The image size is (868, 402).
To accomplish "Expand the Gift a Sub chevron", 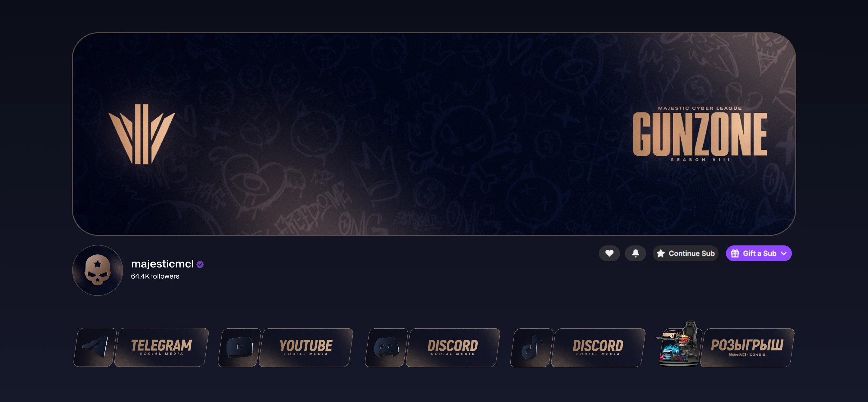I will click(784, 254).
